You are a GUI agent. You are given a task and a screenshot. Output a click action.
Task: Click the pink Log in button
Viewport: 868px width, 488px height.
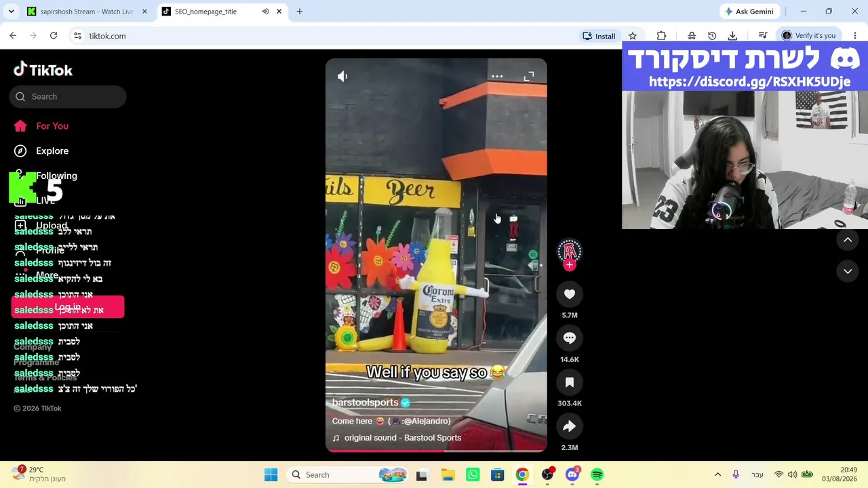point(68,307)
